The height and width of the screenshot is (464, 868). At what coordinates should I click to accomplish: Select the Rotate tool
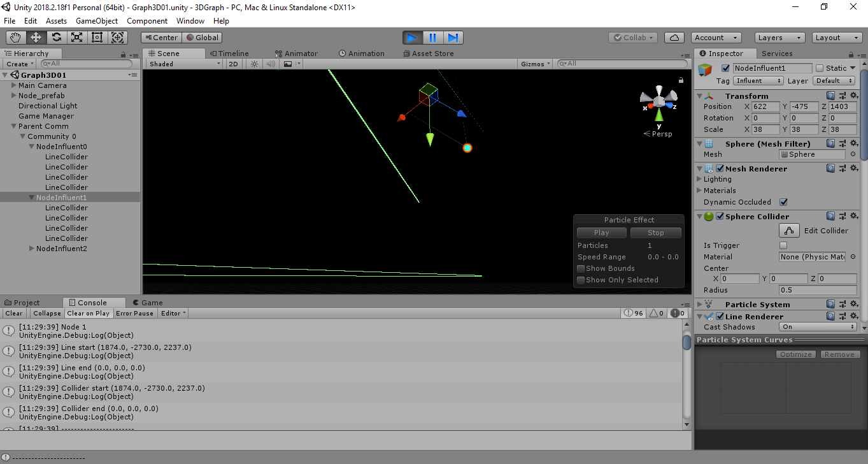coord(57,38)
